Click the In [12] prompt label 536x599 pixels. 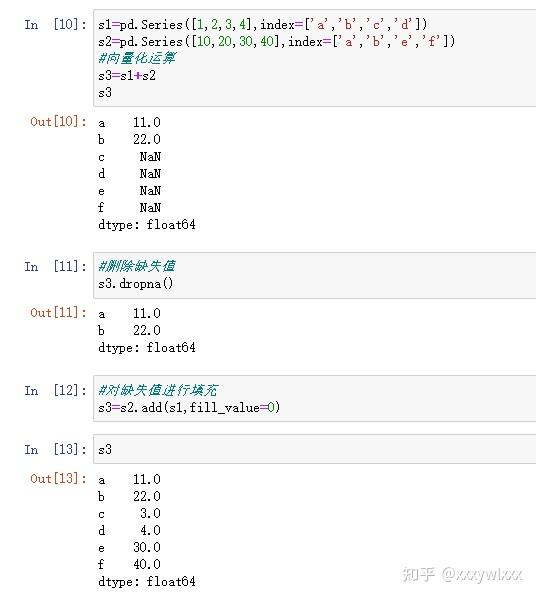tap(56, 390)
